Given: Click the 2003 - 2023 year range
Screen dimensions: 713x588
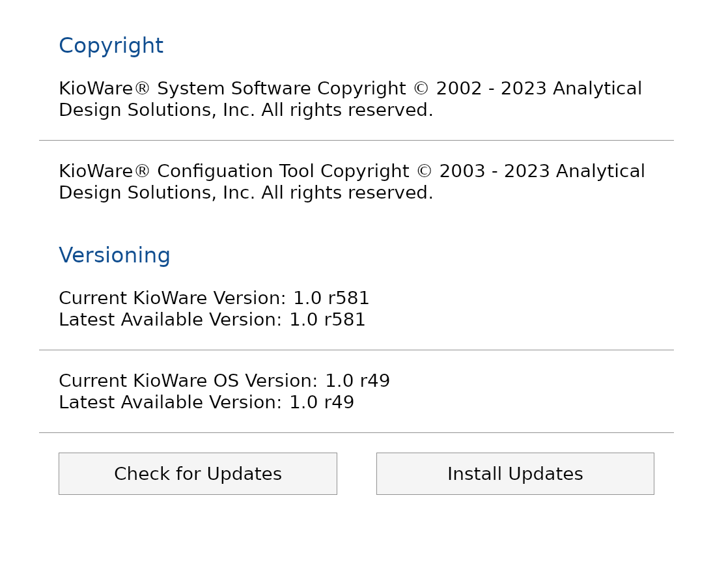Looking at the screenshot, I should pyautogui.click(x=494, y=172).
